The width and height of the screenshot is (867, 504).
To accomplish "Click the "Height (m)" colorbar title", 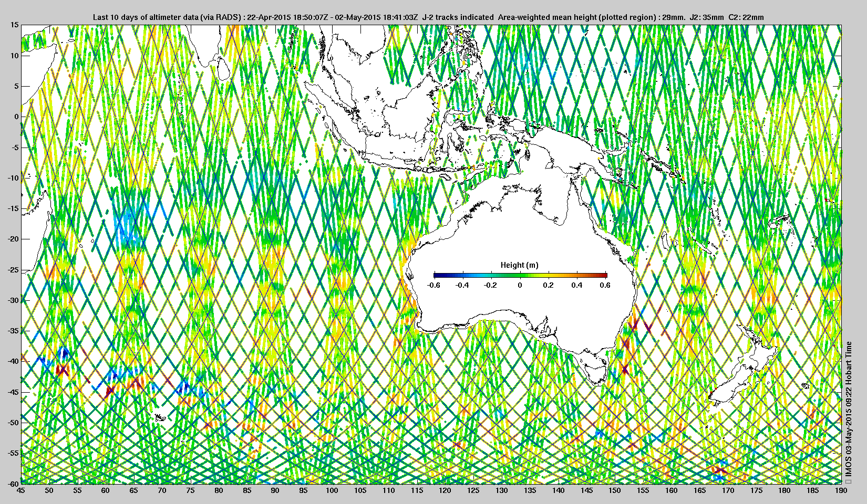I will coord(519,265).
